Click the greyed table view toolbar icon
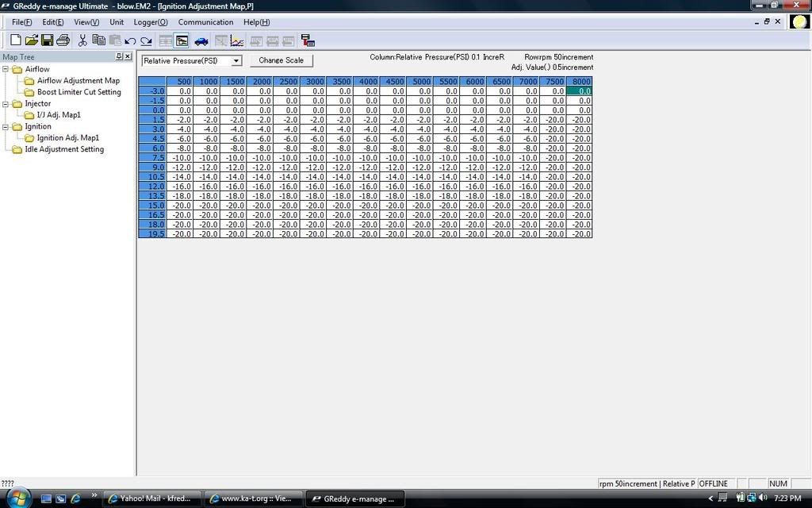Image resolution: width=812 pixels, height=508 pixels. pos(166,41)
